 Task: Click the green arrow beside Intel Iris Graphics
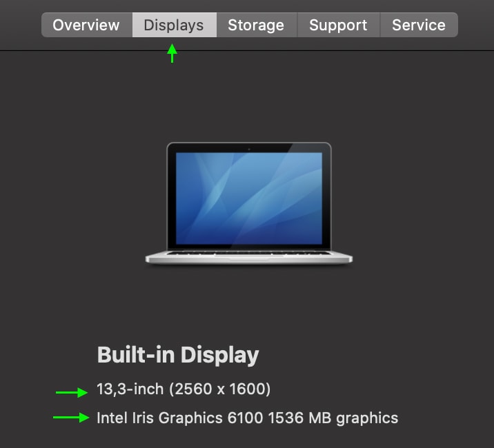point(71,418)
